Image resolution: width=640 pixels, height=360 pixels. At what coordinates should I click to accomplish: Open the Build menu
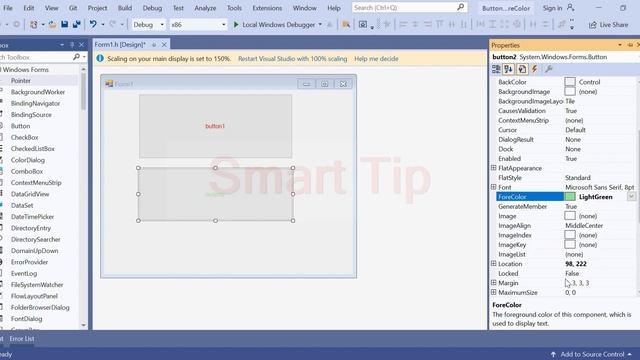[x=124, y=8]
